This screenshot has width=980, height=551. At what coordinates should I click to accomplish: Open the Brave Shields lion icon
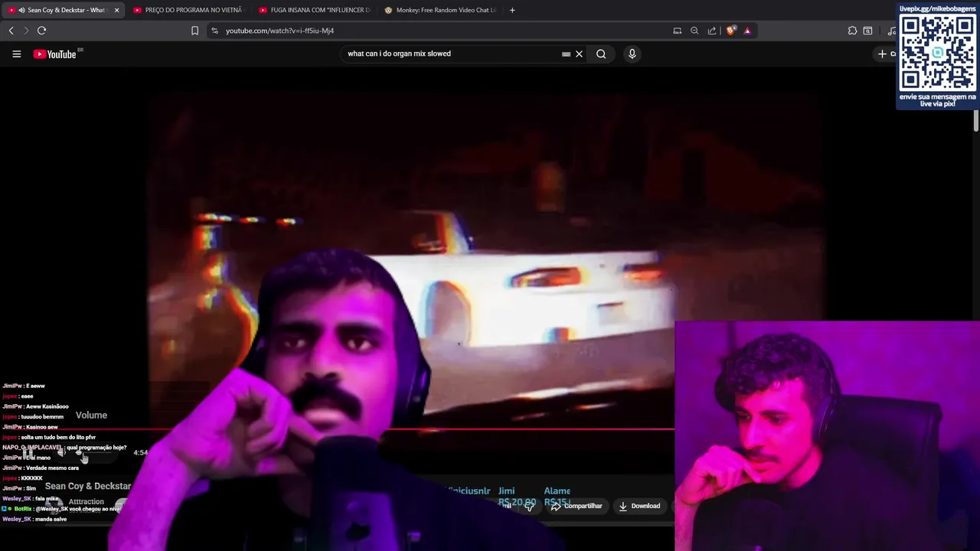tap(731, 31)
